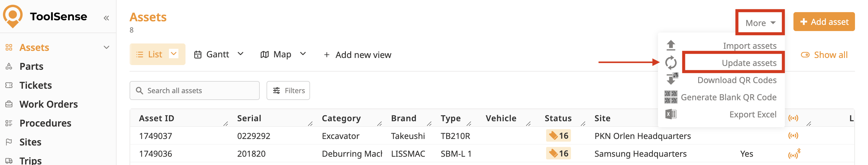Open the More dropdown menu
Viewport: 868px width, 165px height.
point(760,22)
